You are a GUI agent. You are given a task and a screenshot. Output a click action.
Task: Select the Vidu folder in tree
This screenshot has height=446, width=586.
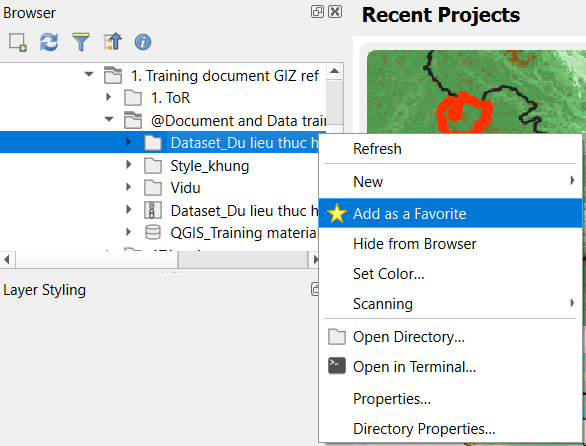(185, 188)
